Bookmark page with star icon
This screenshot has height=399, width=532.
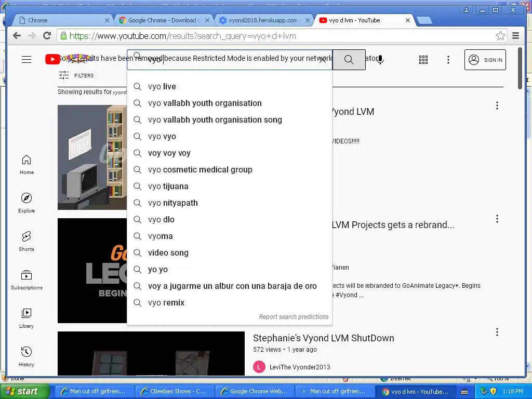coord(500,36)
